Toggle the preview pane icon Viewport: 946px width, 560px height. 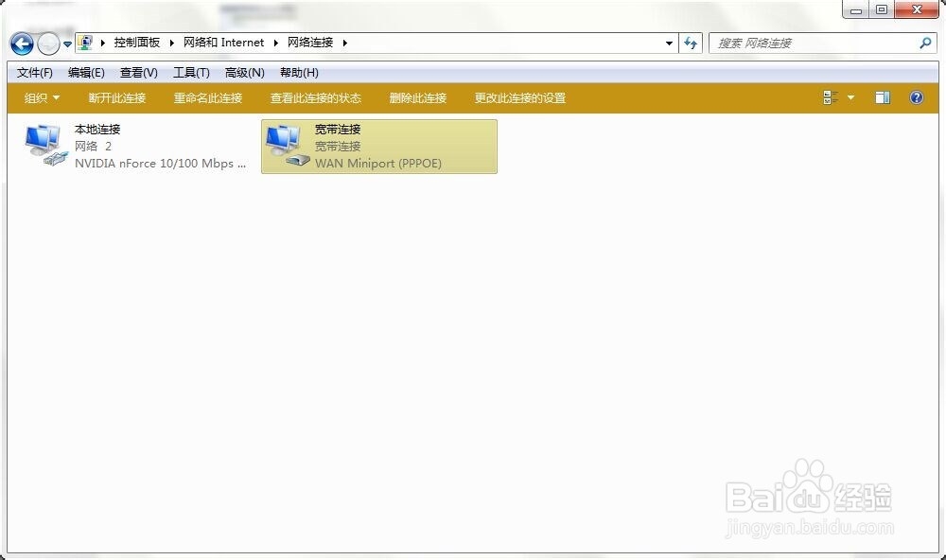882,97
